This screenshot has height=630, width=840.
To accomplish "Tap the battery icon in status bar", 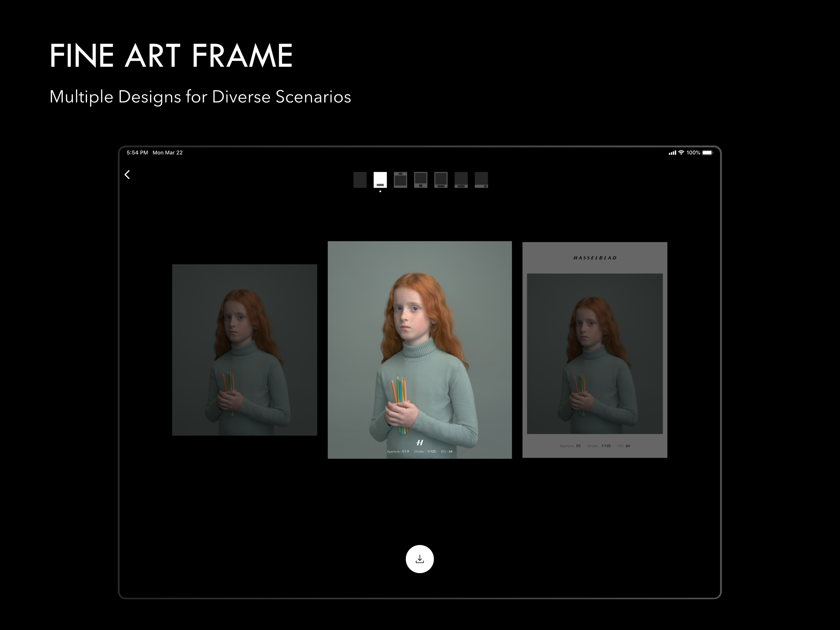I will [x=707, y=152].
